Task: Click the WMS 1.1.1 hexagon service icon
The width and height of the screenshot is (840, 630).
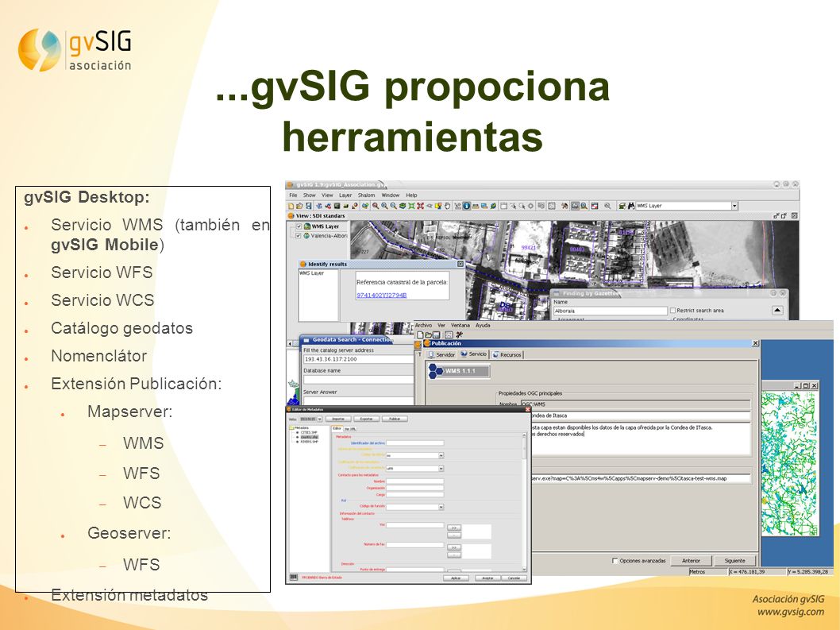Action: pos(435,371)
